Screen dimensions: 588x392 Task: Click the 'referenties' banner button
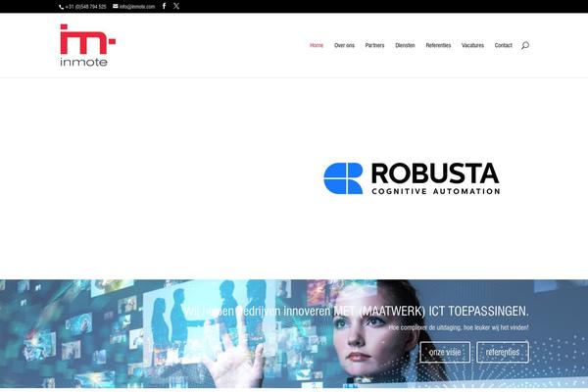pyautogui.click(x=503, y=352)
